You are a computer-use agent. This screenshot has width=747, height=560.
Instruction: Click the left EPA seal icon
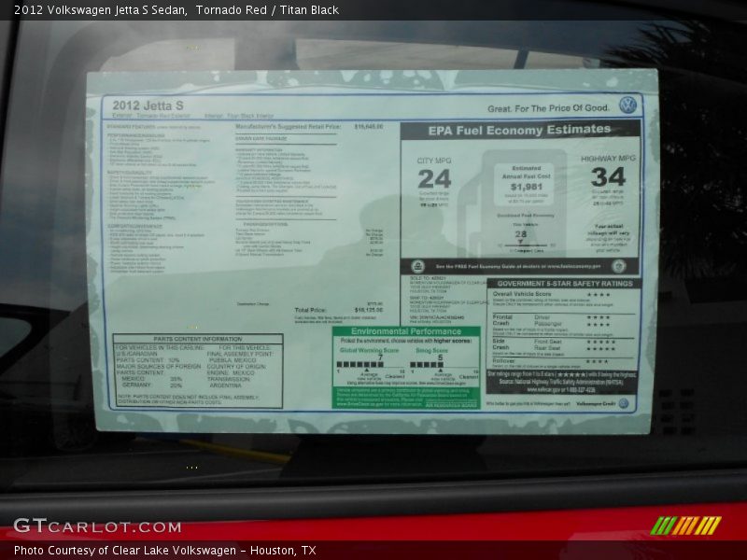418,266
